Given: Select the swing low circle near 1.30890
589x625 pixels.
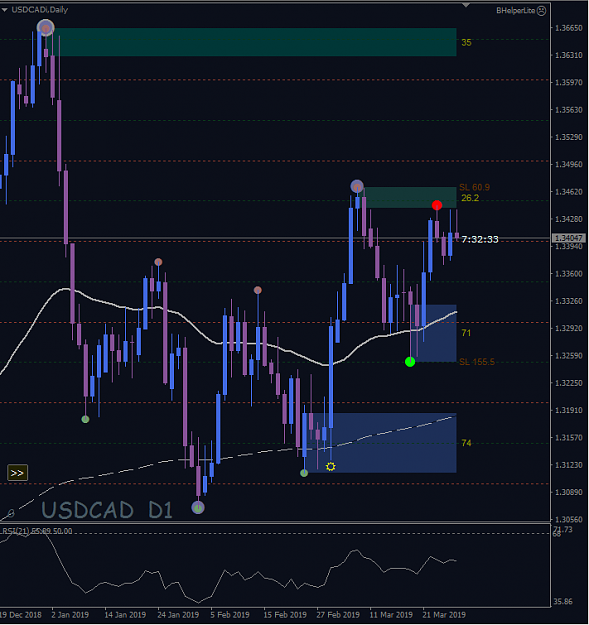Looking at the screenshot, I should [x=198, y=507].
